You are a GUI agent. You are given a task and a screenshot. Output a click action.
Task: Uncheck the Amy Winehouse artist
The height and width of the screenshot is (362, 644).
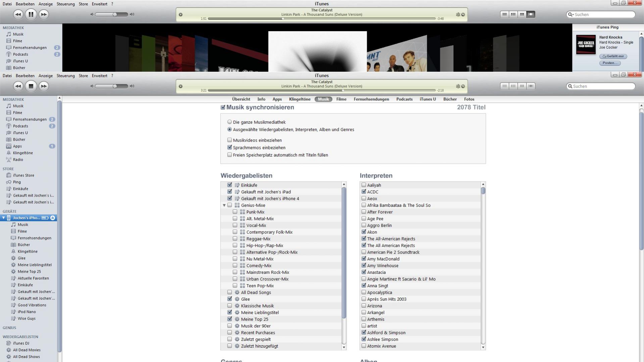(x=363, y=265)
